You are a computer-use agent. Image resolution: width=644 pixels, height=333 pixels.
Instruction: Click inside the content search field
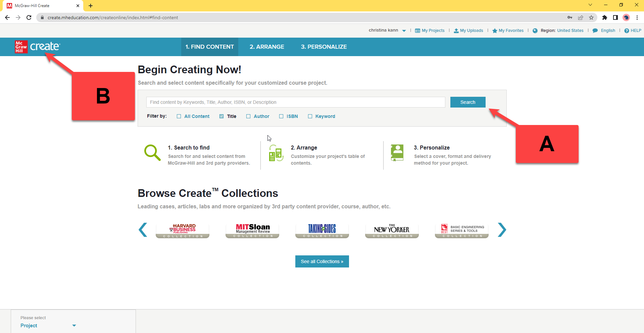point(295,102)
